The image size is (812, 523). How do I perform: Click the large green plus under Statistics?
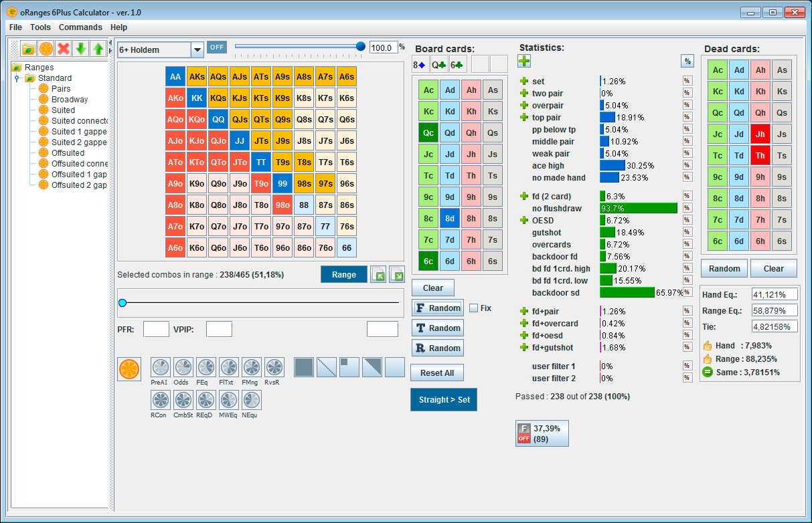click(x=524, y=62)
